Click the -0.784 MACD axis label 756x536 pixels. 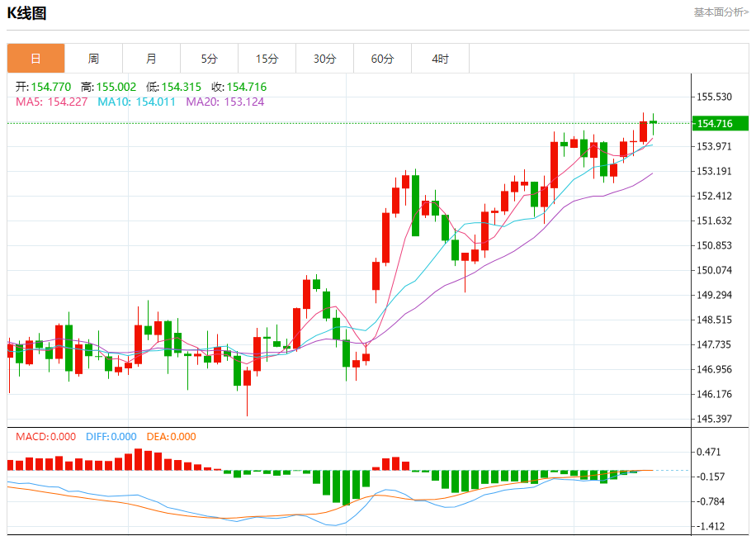[711, 502]
